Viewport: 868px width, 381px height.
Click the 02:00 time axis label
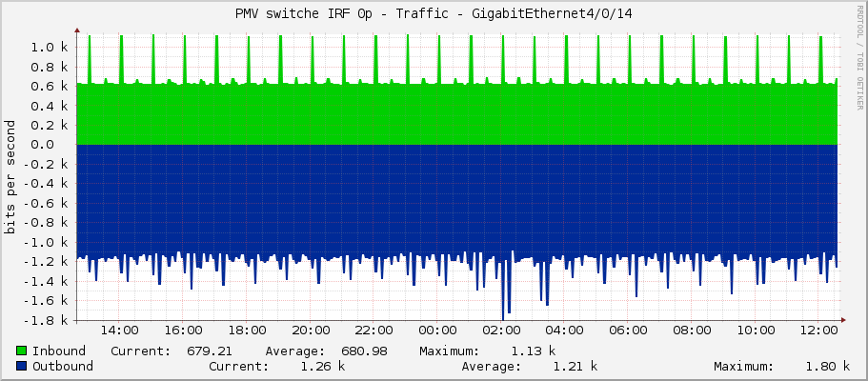(501, 331)
